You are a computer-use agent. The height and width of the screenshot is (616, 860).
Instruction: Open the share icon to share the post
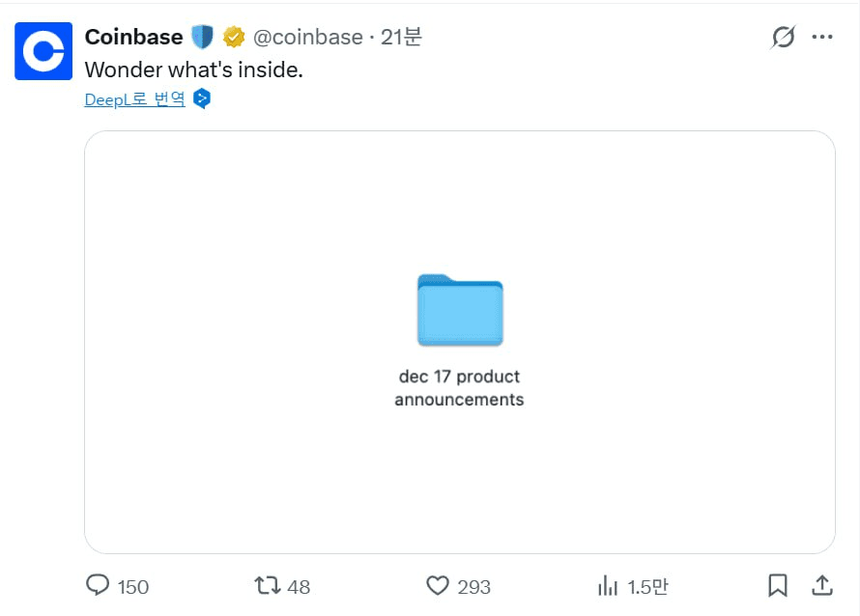pos(821,585)
